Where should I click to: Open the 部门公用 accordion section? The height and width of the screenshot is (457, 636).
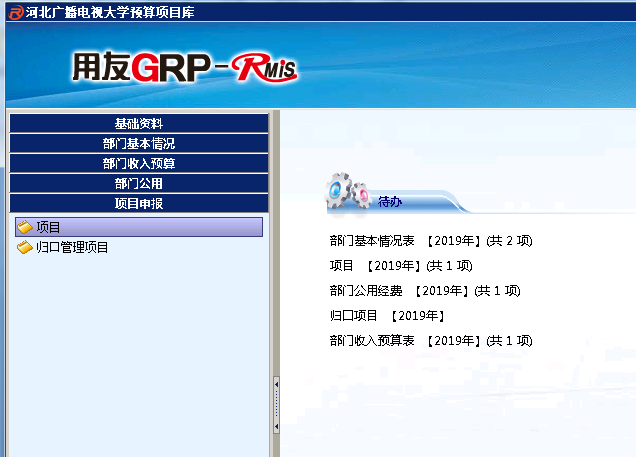[138, 184]
